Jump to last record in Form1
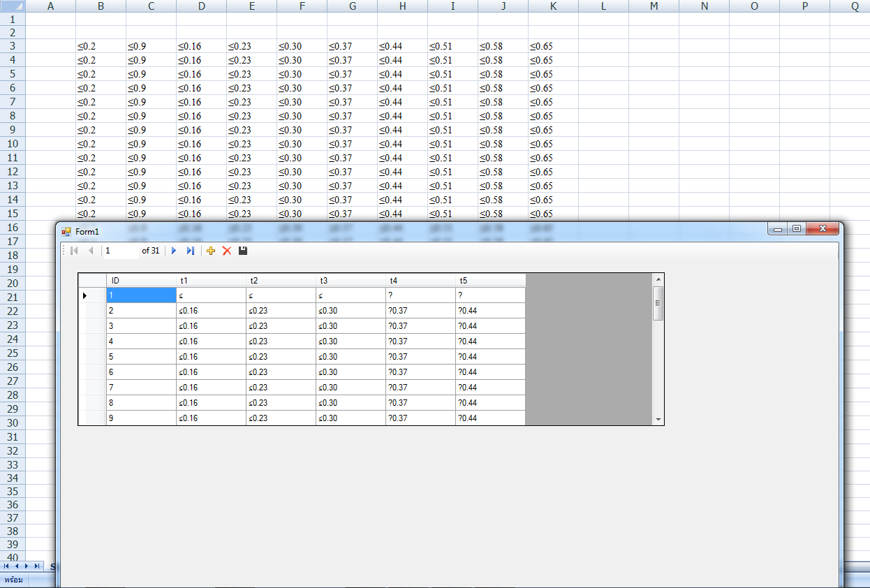 point(190,251)
